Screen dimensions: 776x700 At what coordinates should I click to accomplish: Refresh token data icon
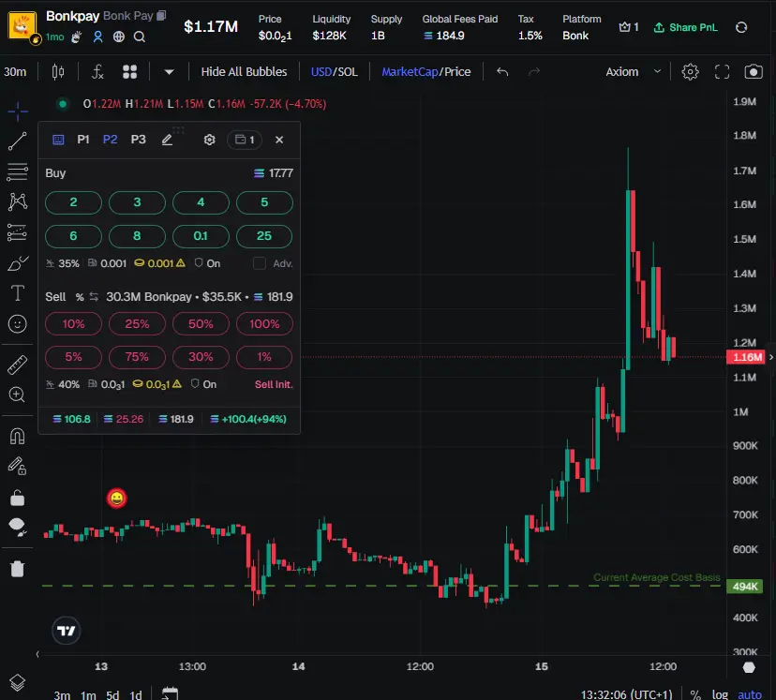741,28
